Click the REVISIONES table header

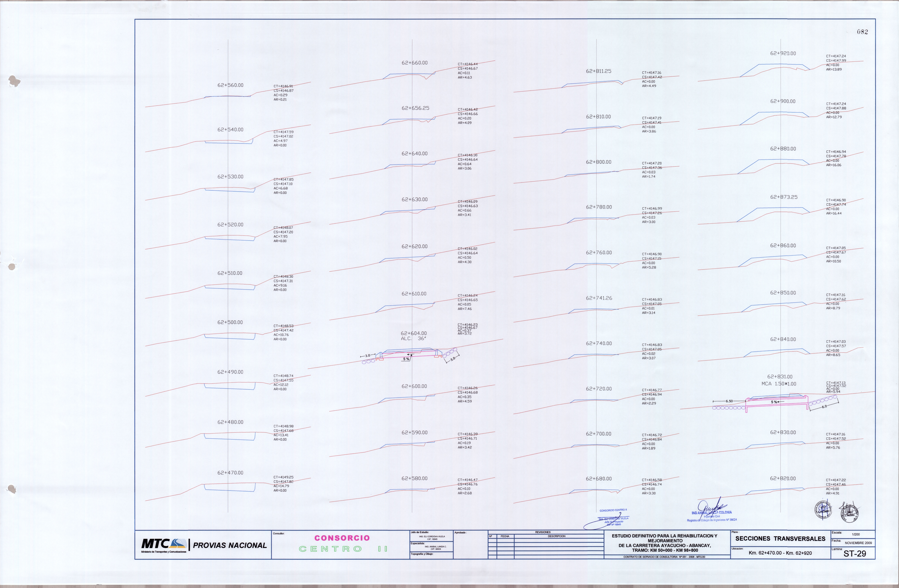click(543, 532)
